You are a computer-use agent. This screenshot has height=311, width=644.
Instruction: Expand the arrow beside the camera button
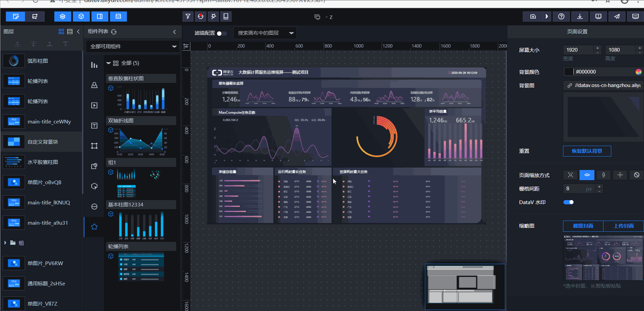point(547,16)
